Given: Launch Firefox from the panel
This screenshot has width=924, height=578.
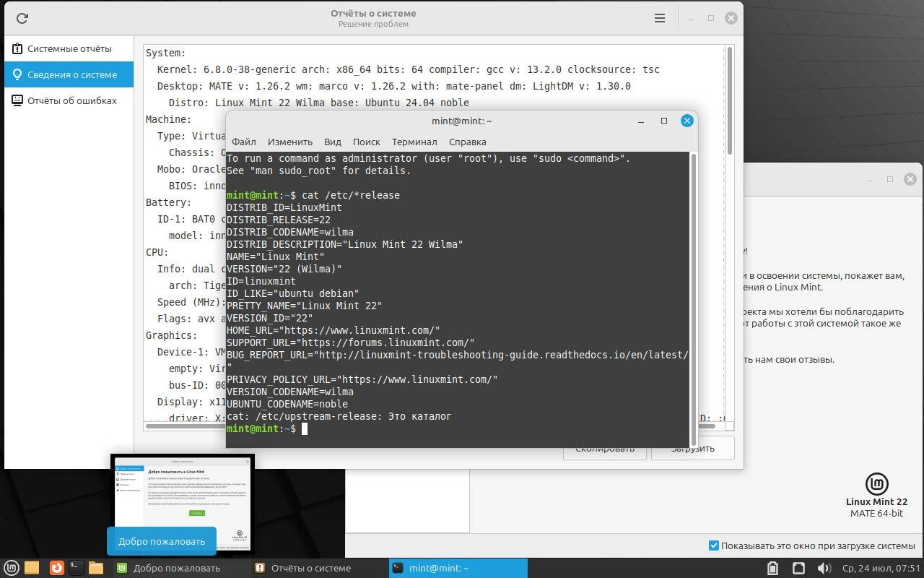Looking at the screenshot, I should 56,568.
